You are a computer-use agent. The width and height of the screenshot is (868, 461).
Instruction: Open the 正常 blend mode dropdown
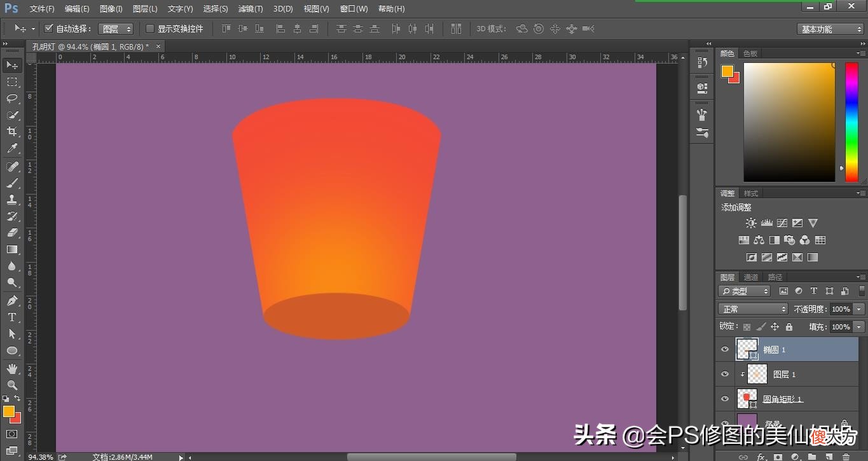754,309
